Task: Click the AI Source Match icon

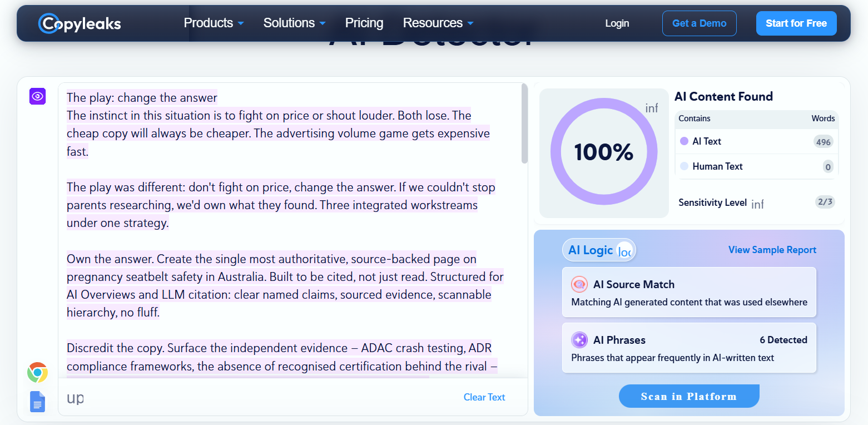Action: tap(579, 284)
